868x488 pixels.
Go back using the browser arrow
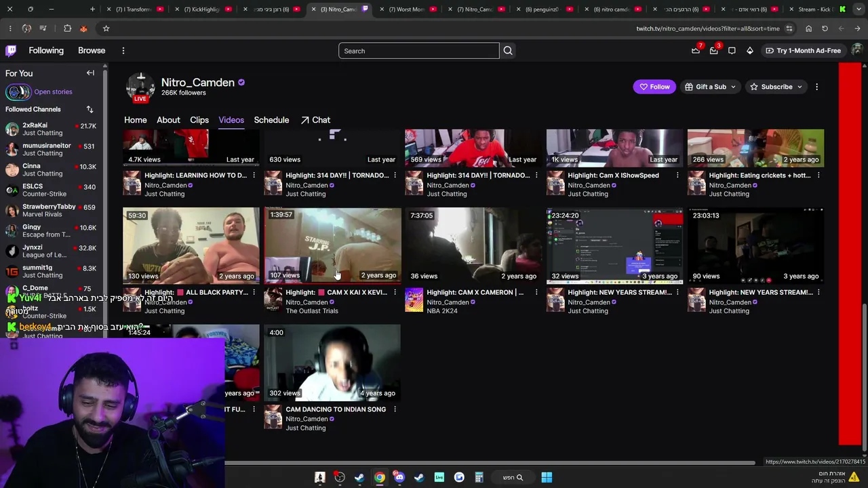coord(857,28)
